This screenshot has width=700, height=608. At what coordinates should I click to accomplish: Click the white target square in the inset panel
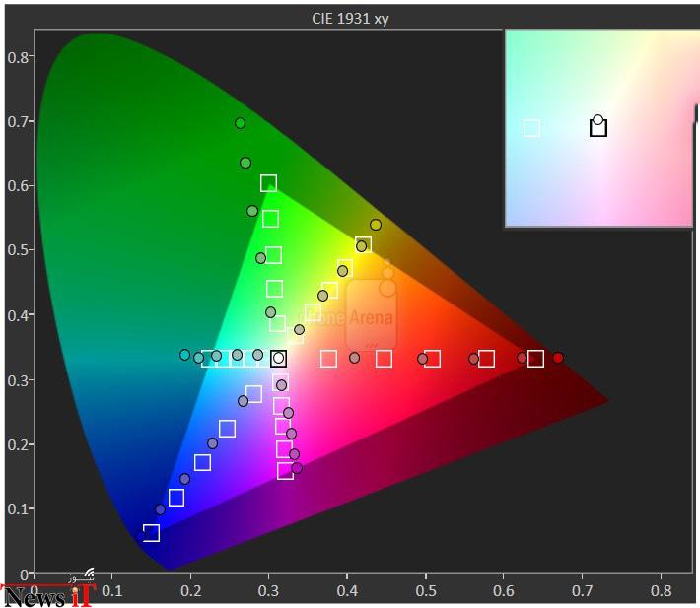click(531, 128)
